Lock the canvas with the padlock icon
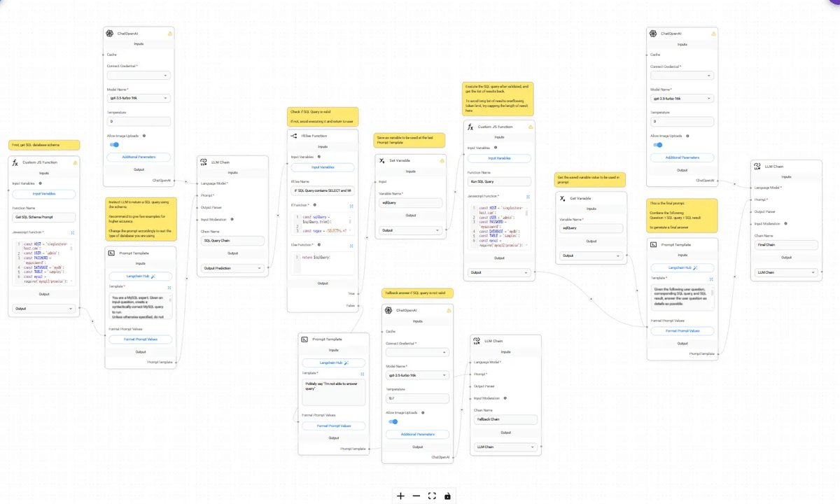The height and width of the screenshot is (504, 840). click(447, 496)
